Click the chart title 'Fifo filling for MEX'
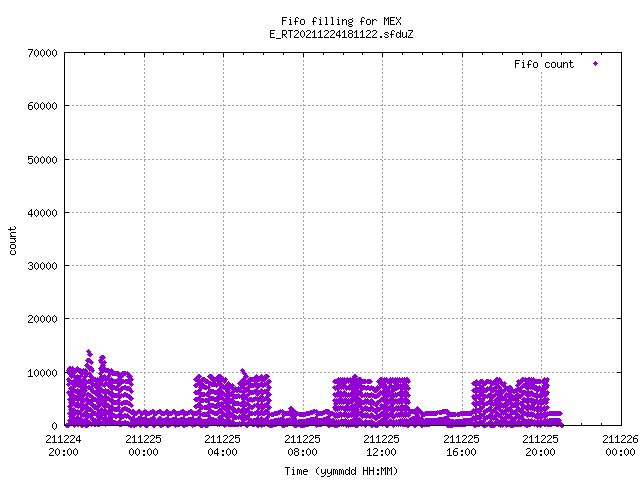Viewport: 640px width, 480px height. click(x=341, y=21)
